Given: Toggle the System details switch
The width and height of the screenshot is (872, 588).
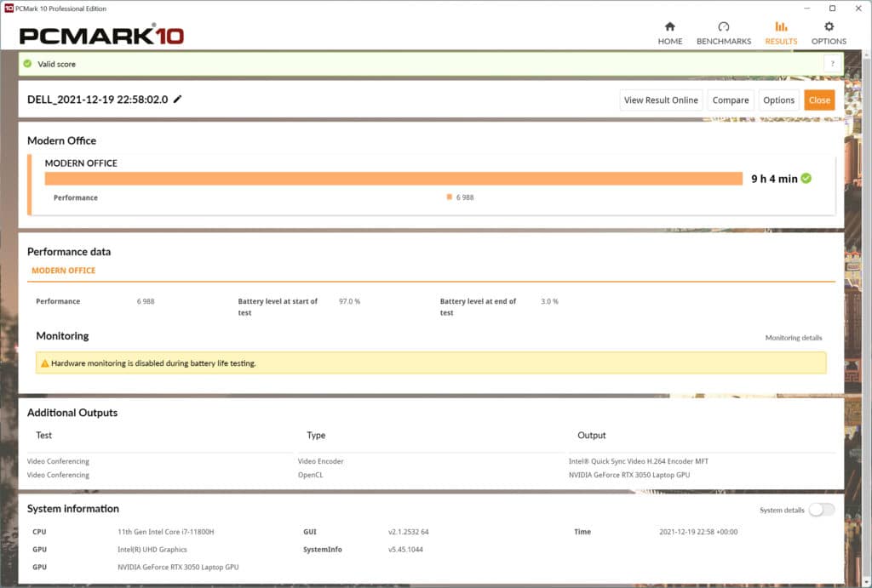Looking at the screenshot, I should point(822,510).
